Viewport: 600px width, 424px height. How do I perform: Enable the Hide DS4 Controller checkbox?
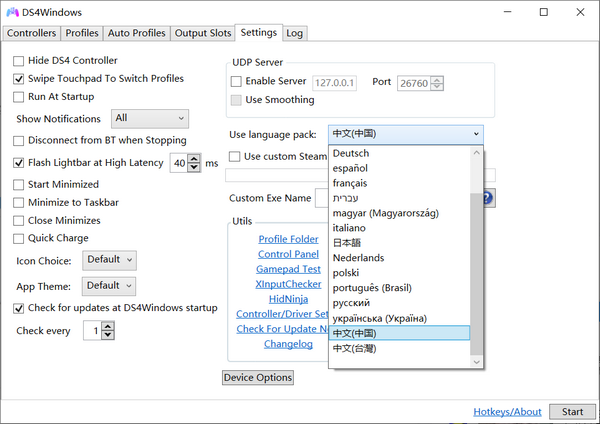19,61
